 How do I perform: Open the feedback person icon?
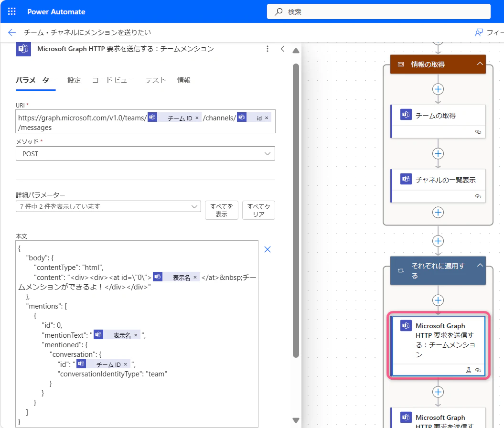tap(479, 32)
